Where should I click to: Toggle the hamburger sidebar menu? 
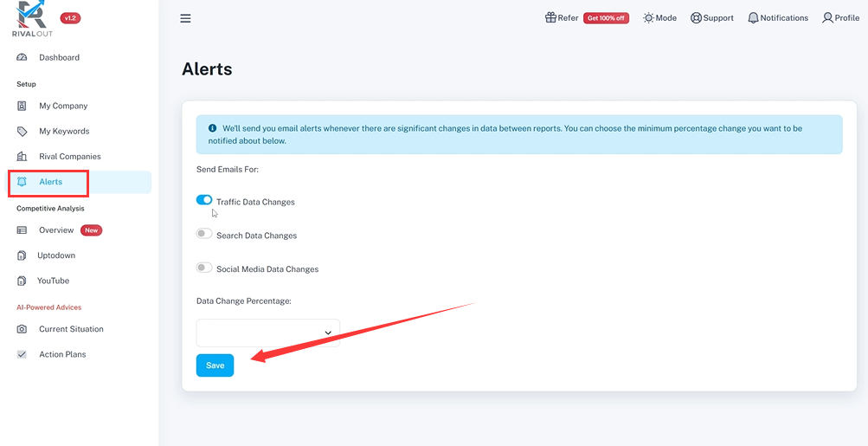(x=185, y=18)
